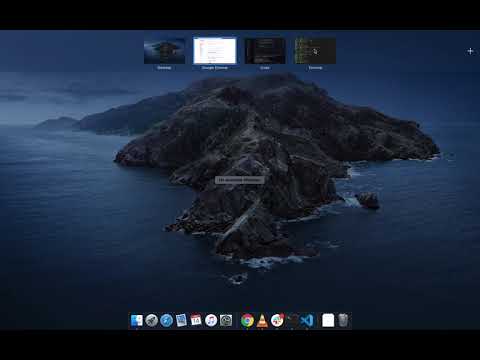Open iTunes music icon in Dock
The image size is (480, 360).
pos(211,320)
